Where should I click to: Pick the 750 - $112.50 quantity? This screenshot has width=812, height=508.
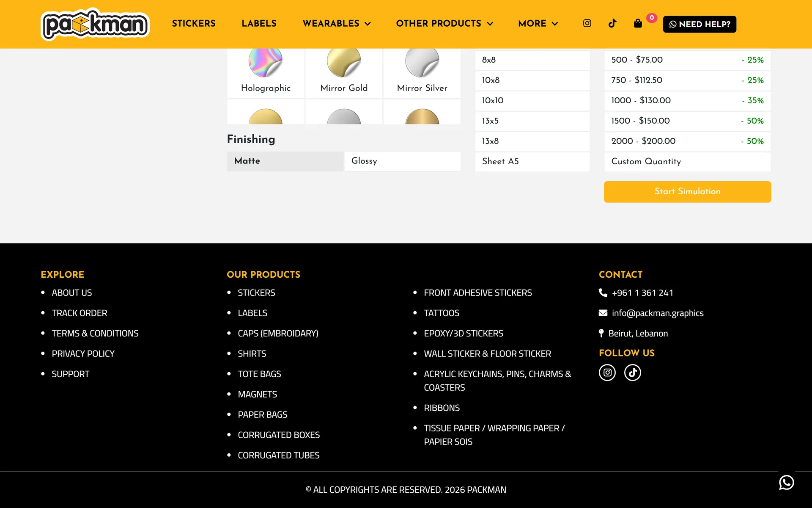point(688,80)
